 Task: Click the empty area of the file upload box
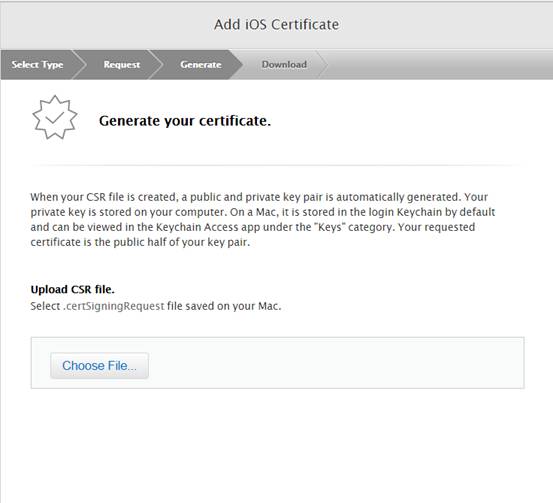click(335, 363)
